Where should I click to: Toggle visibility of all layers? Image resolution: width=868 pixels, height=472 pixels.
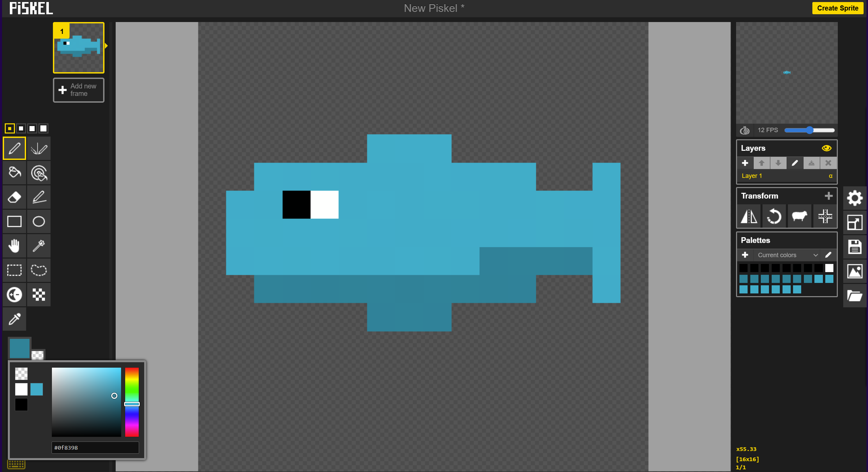827,148
